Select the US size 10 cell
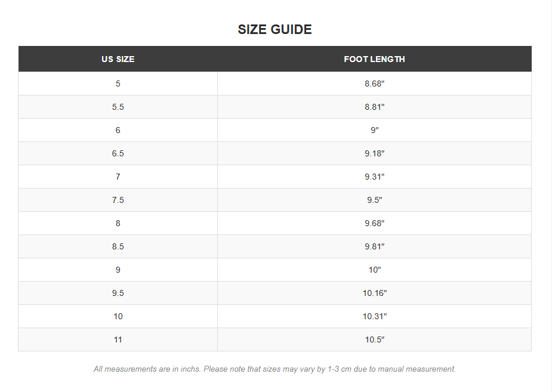 coord(118,316)
